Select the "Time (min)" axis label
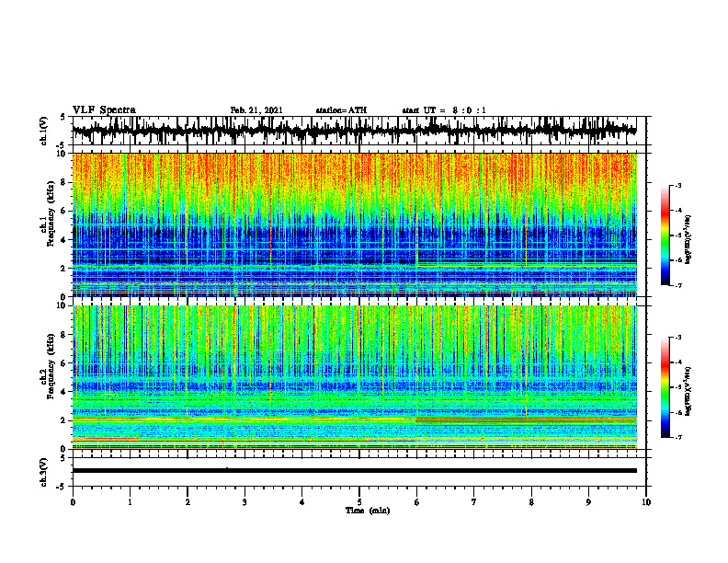Viewport: 728px width, 563px height. 368,511
